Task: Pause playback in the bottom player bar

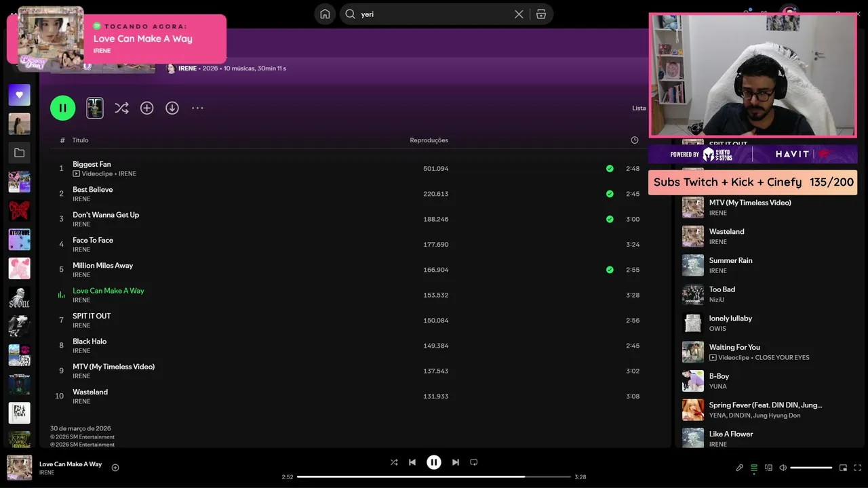Action: [434, 462]
